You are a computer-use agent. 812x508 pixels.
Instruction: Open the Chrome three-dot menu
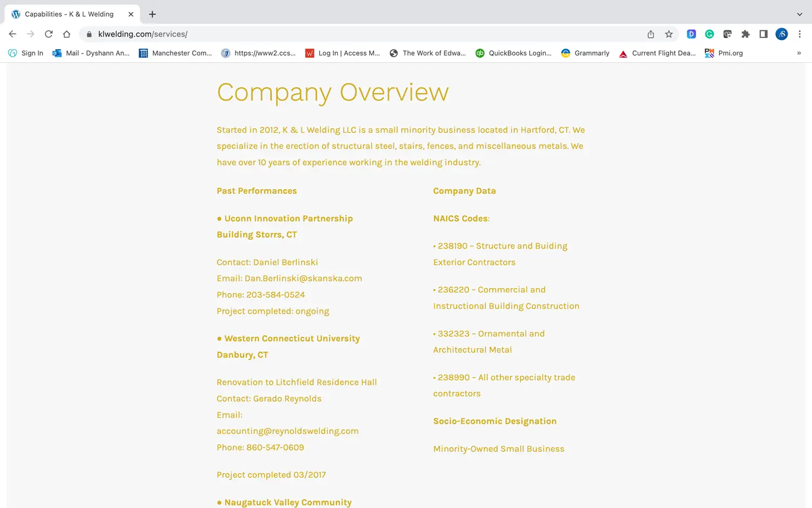pos(800,34)
